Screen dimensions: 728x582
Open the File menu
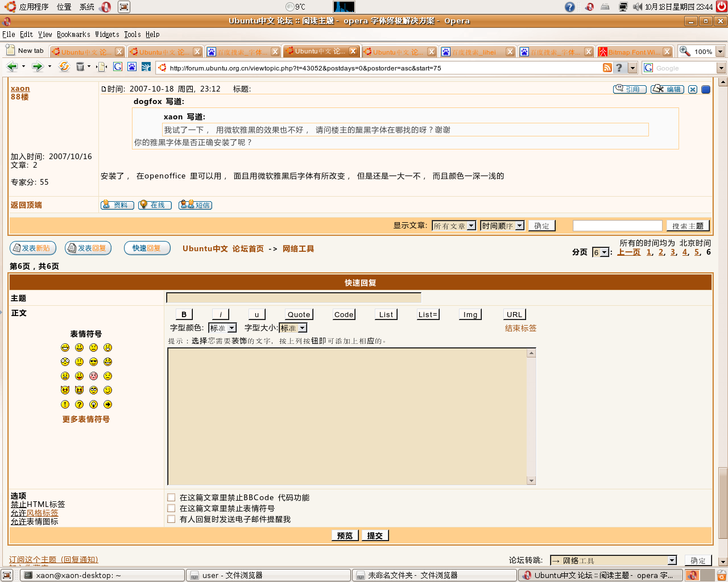(9, 35)
